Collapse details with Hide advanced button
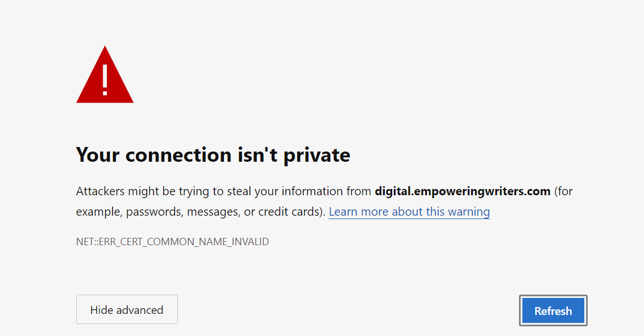The width and height of the screenshot is (644, 336). click(127, 309)
